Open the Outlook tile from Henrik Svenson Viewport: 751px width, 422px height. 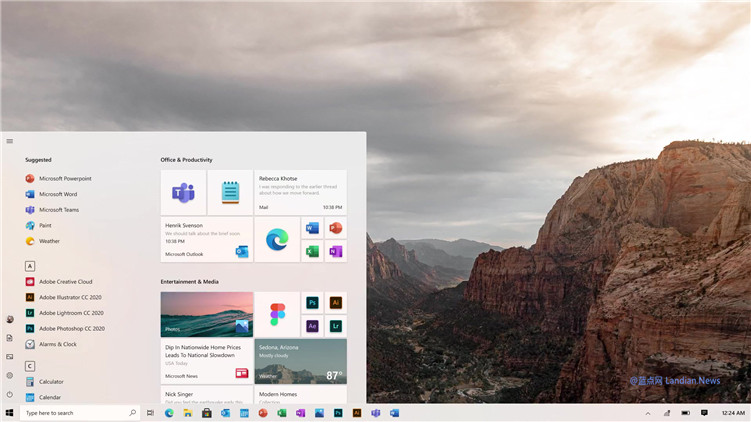[x=207, y=240]
